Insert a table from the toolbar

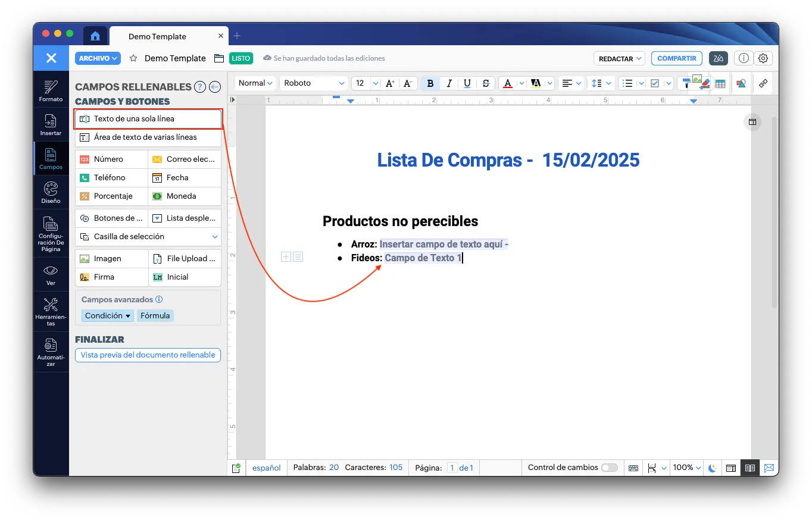tap(720, 84)
